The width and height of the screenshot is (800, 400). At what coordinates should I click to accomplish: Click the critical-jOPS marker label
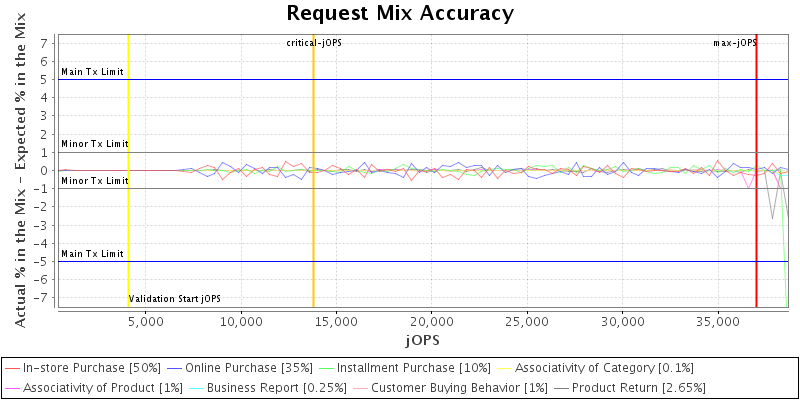point(313,43)
